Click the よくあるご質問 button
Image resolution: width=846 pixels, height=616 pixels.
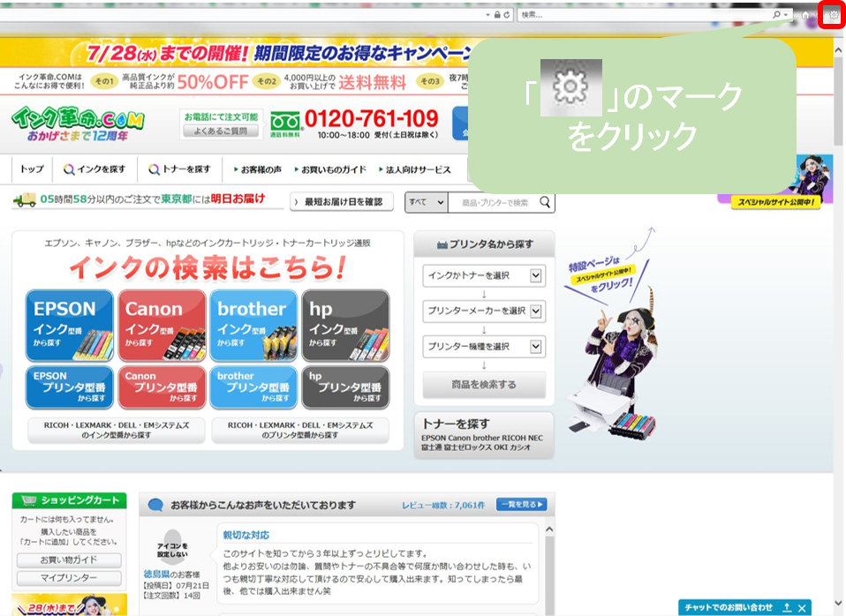coord(221,131)
